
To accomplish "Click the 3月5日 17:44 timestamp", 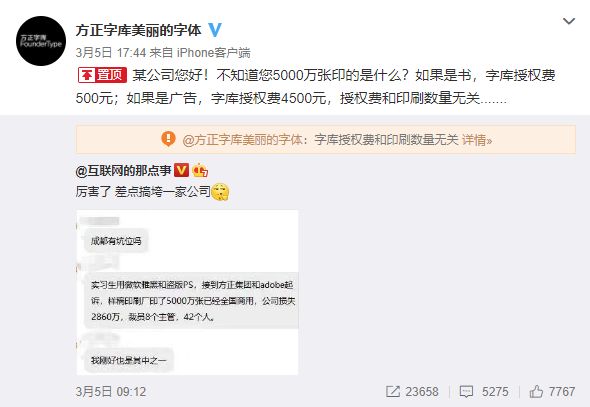I will [111, 53].
